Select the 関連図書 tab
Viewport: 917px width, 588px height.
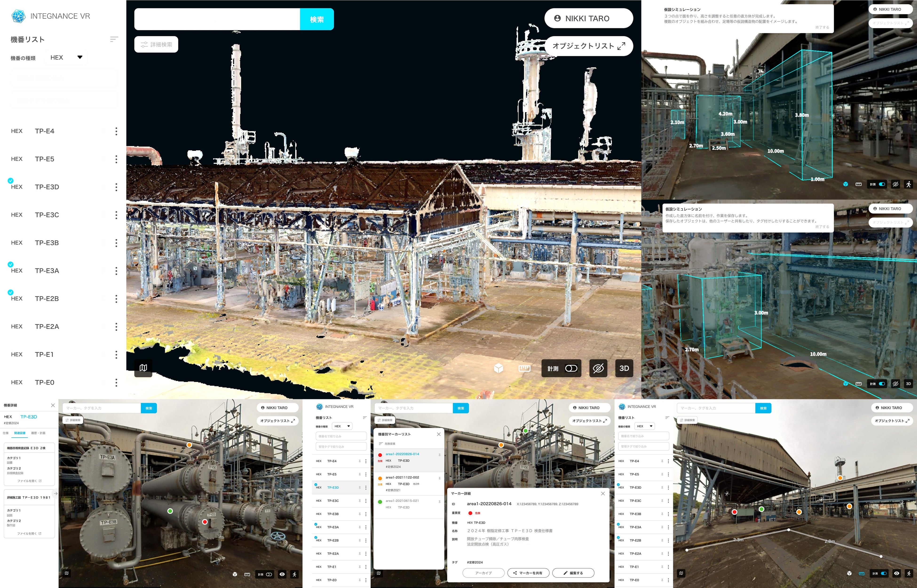tap(20, 433)
